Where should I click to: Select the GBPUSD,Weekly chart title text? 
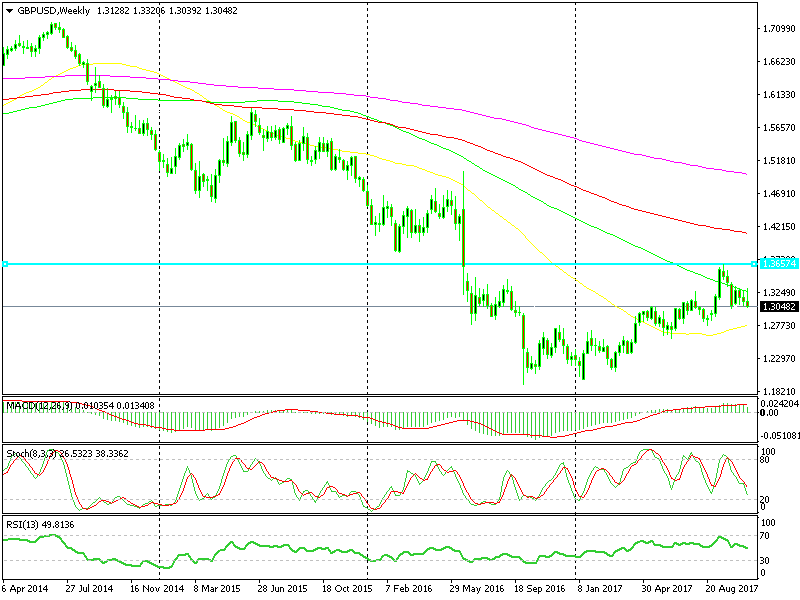click(54, 11)
